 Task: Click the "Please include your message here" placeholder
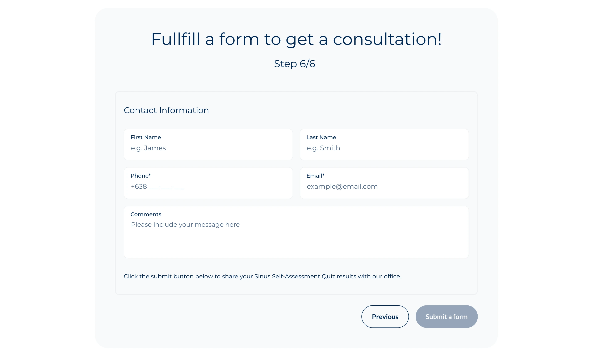[185, 225]
